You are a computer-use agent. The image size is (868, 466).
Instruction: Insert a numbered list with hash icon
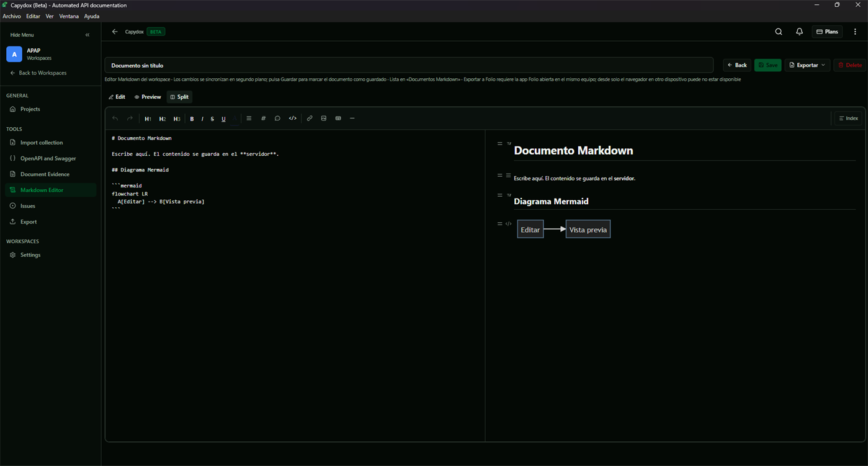263,119
